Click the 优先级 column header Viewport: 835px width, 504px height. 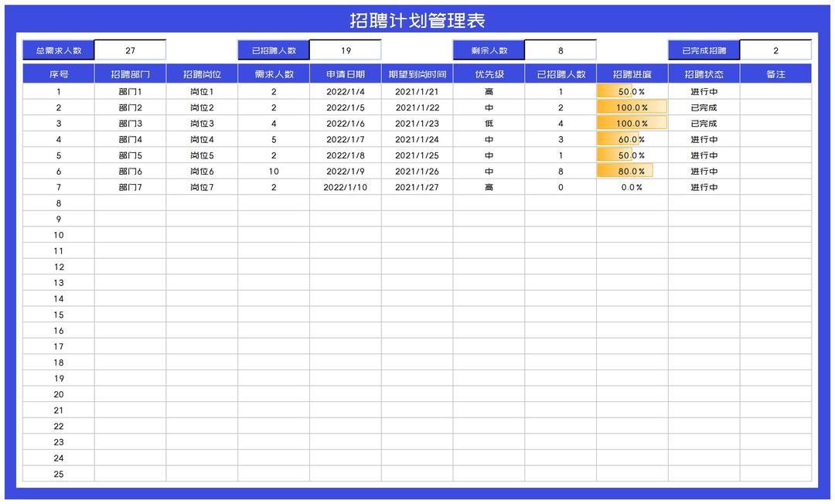pyautogui.click(x=489, y=74)
